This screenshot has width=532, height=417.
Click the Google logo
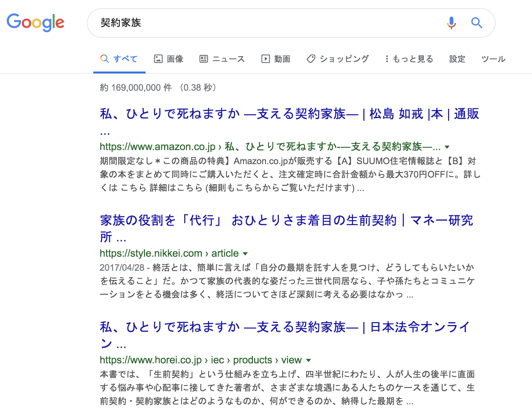coord(35,22)
